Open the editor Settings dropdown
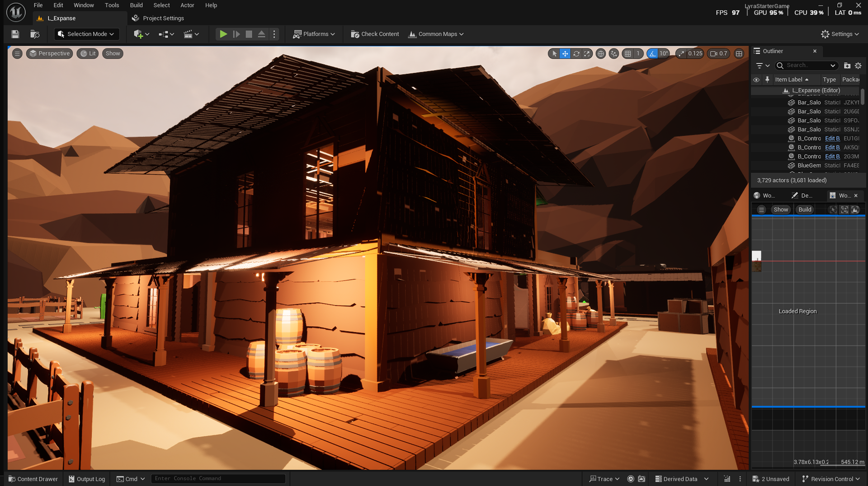The image size is (868, 486). click(x=840, y=34)
